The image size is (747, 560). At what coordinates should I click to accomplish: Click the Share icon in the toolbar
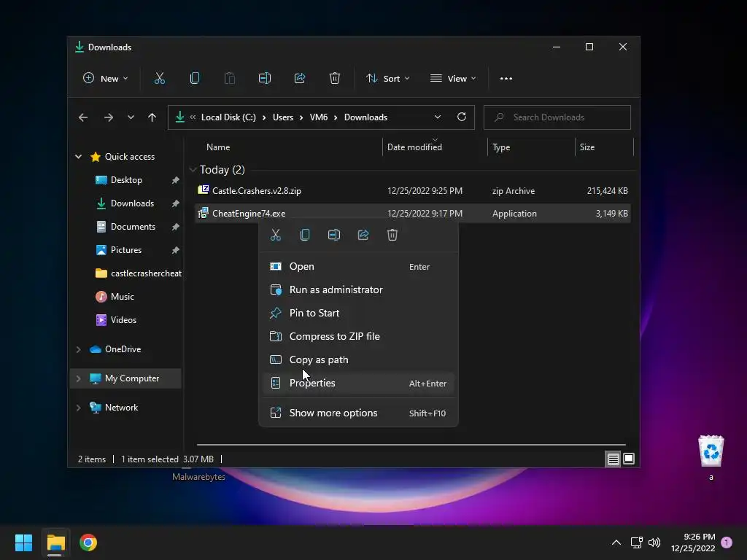(300, 78)
